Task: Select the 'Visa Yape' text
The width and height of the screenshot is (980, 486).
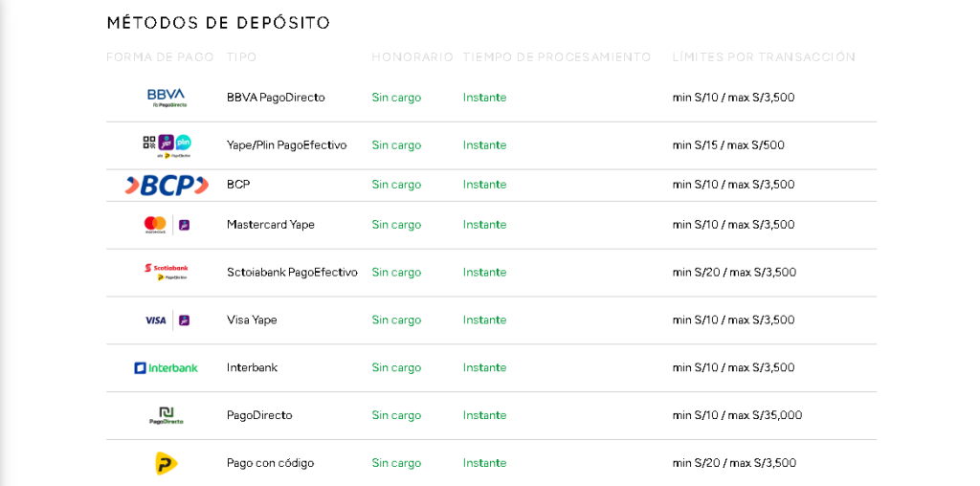Action: (252, 320)
